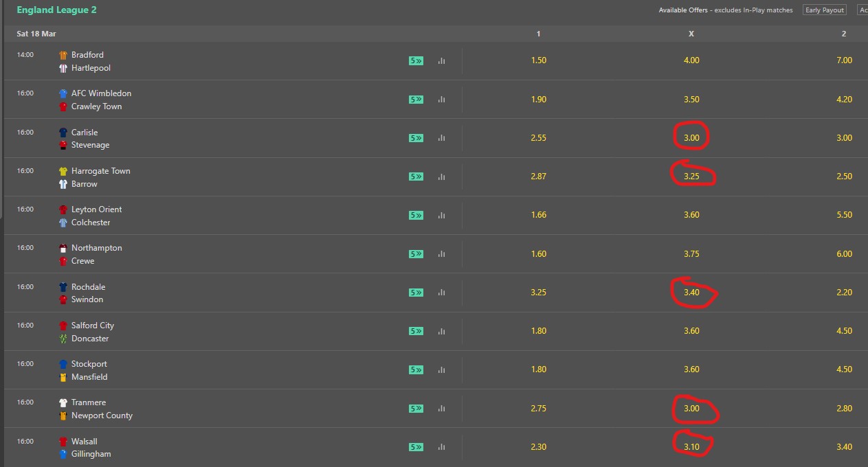Open stats icon for Northampton v Crewe
Screen dimensions: 868x467
point(441,254)
